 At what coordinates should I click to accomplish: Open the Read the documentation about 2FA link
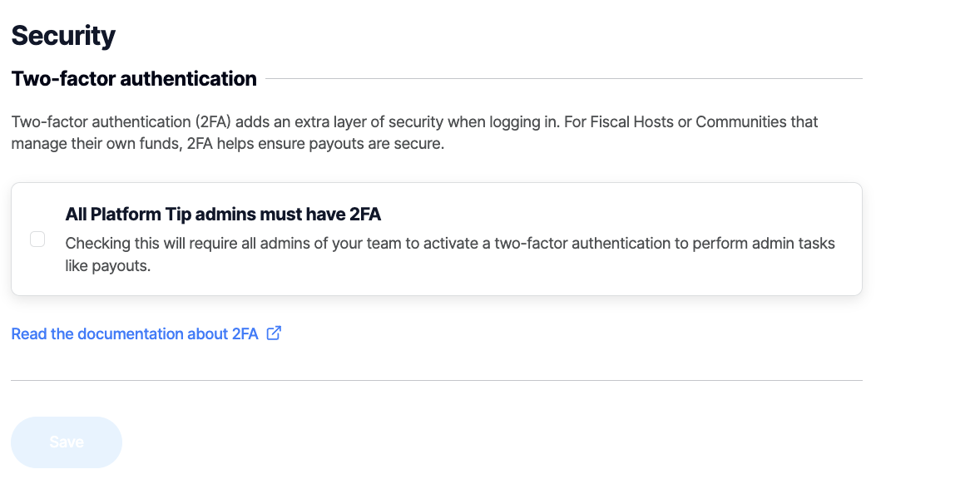click(135, 334)
